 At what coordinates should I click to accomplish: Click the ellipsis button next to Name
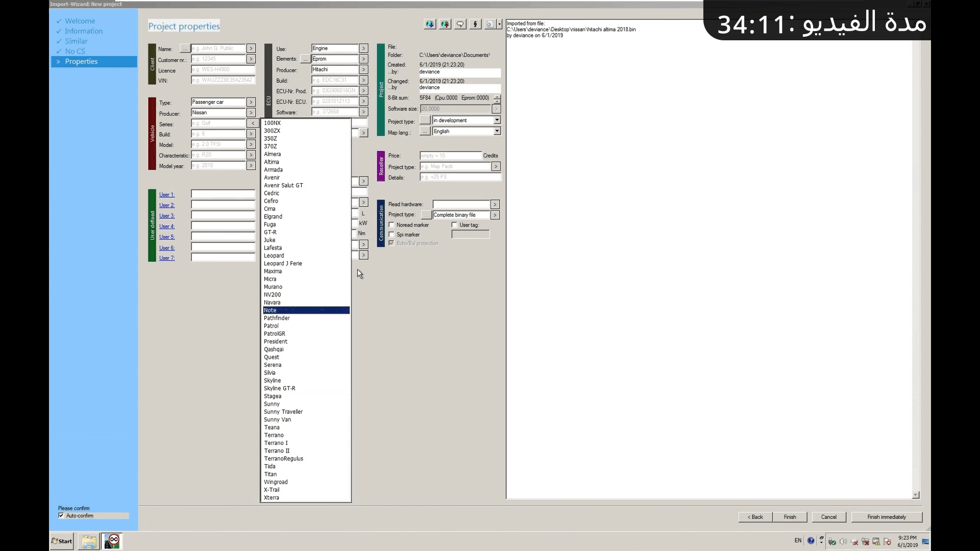(x=184, y=48)
